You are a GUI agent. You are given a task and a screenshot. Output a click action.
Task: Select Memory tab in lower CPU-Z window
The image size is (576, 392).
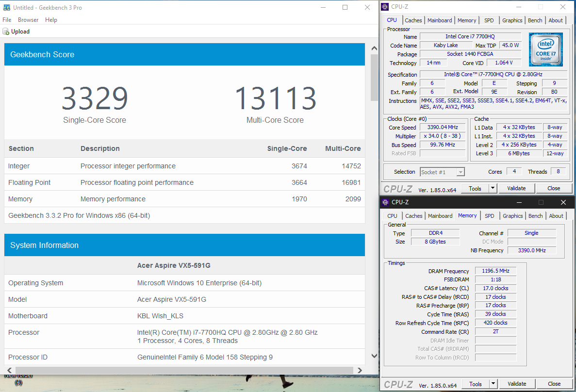click(467, 216)
